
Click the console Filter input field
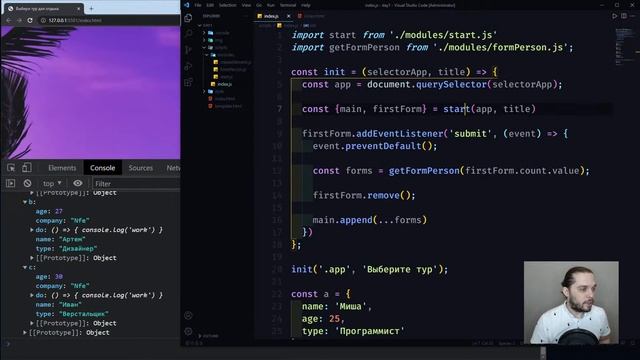click(137, 184)
